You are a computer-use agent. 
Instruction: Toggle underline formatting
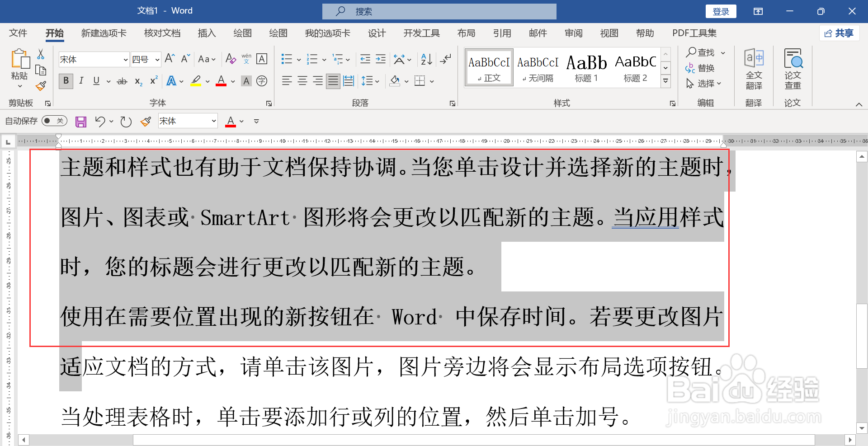click(96, 81)
